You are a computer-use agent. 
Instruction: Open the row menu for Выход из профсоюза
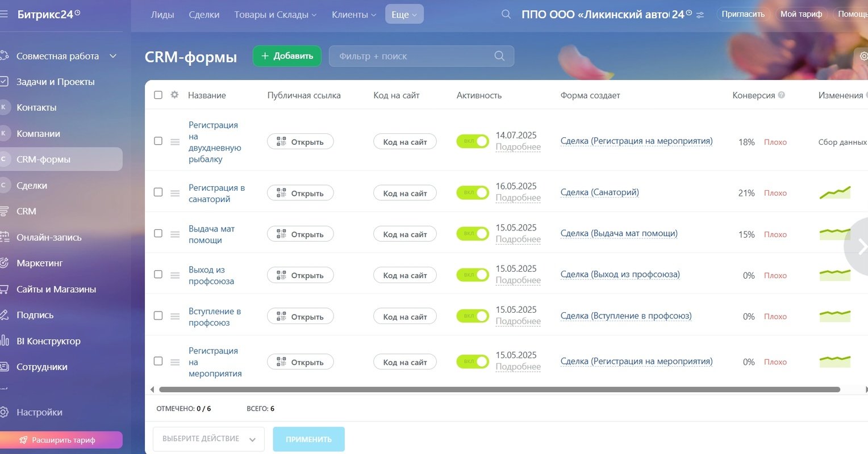coord(175,275)
